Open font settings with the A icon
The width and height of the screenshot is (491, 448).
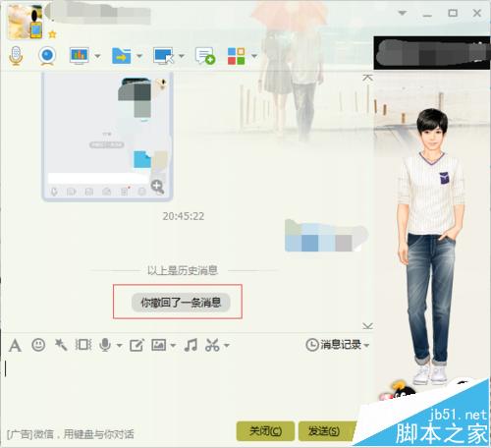15,345
